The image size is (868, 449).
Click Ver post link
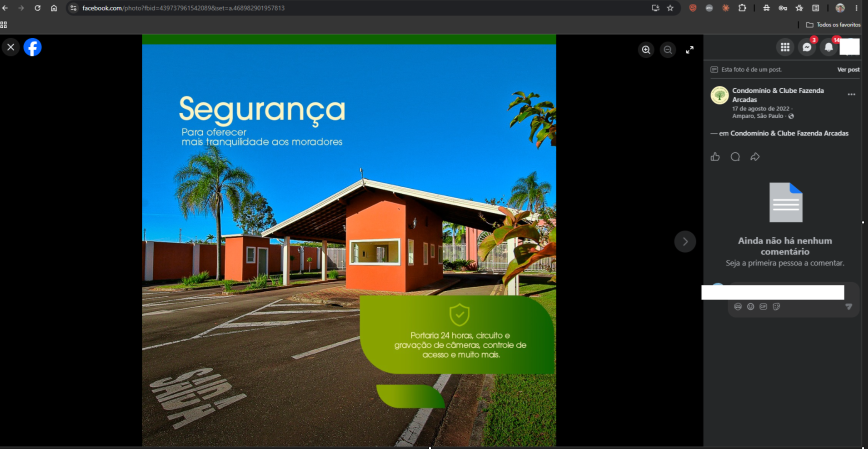(x=848, y=69)
